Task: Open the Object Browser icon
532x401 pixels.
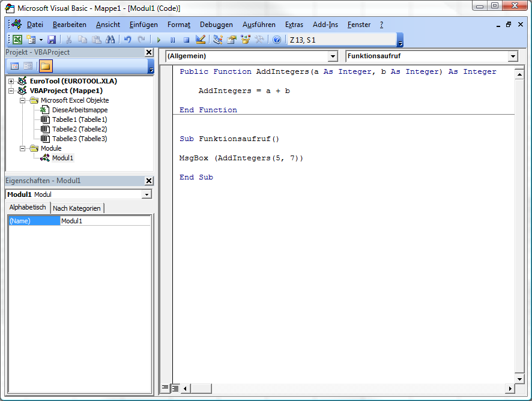Action: 245,40
